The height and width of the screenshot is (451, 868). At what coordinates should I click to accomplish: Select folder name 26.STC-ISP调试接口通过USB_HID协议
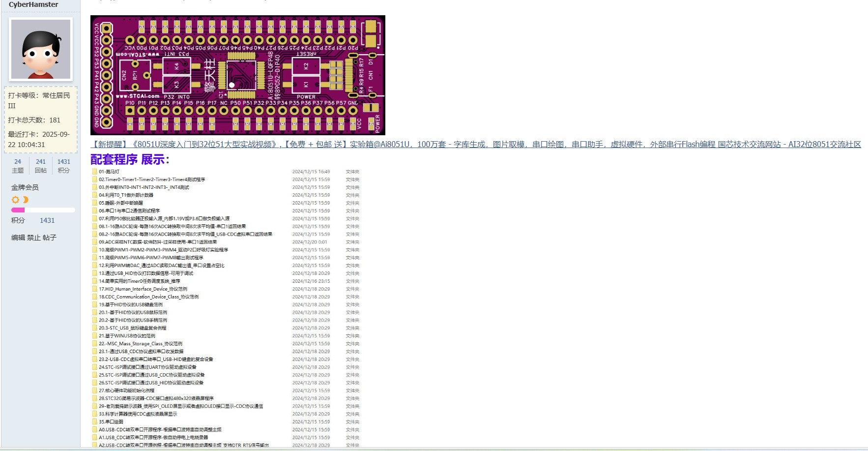pyautogui.click(x=151, y=383)
